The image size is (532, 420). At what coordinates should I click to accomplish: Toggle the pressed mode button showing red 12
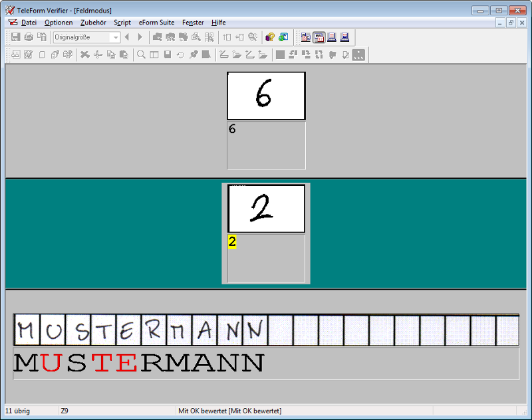[x=319, y=37]
